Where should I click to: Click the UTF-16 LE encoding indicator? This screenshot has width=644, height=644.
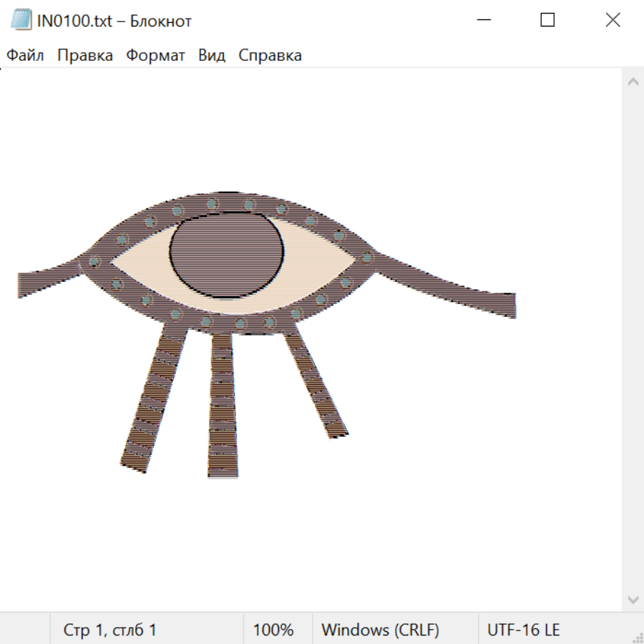523,630
